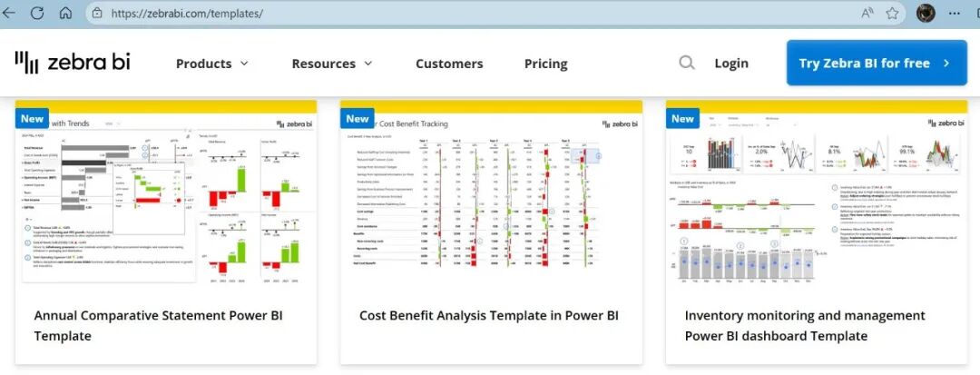Open the browser home page icon
This screenshot has width=980, height=375.
coord(65,13)
